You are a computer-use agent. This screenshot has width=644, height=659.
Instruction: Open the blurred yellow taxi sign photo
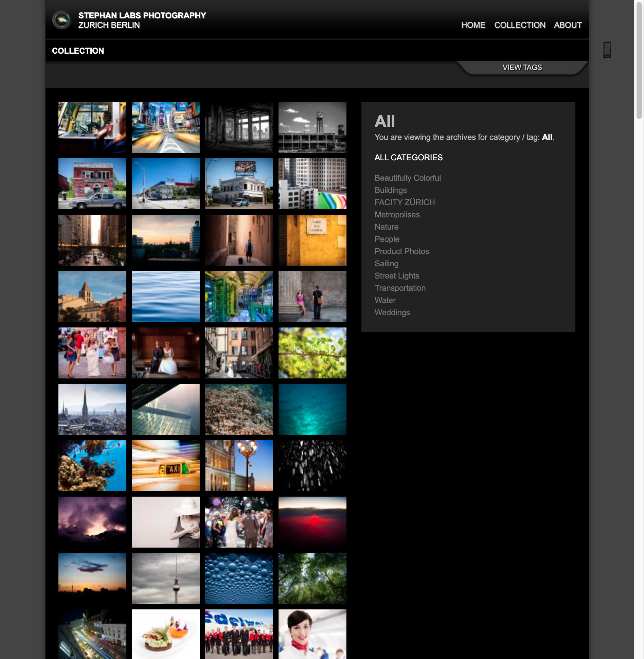point(165,466)
